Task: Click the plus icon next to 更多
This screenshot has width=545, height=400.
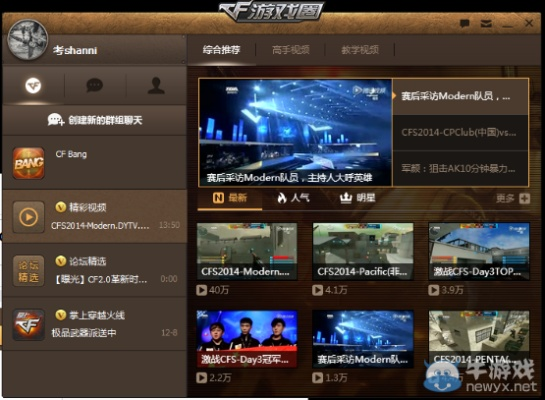Action: (524, 198)
